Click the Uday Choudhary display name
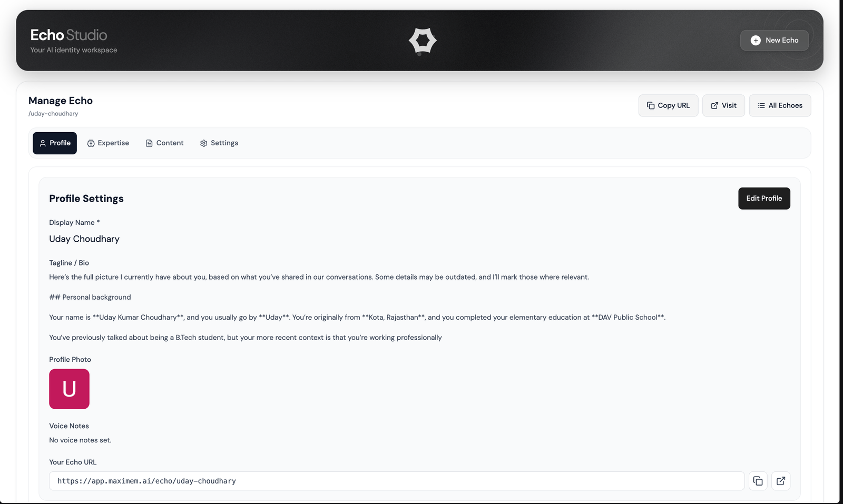This screenshot has width=843, height=504. tap(84, 239)
